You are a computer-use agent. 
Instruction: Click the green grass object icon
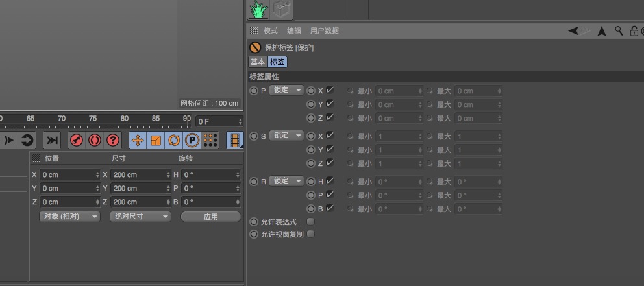point(258,10)
